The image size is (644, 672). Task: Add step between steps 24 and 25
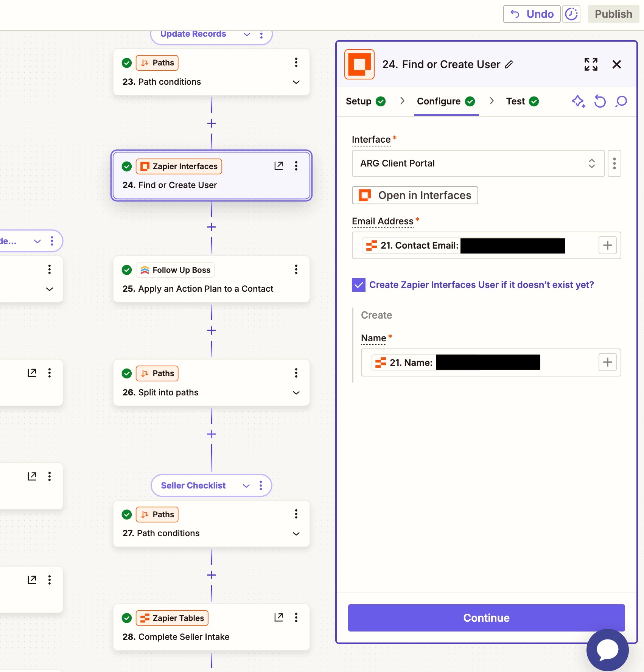tap(212, 227)
